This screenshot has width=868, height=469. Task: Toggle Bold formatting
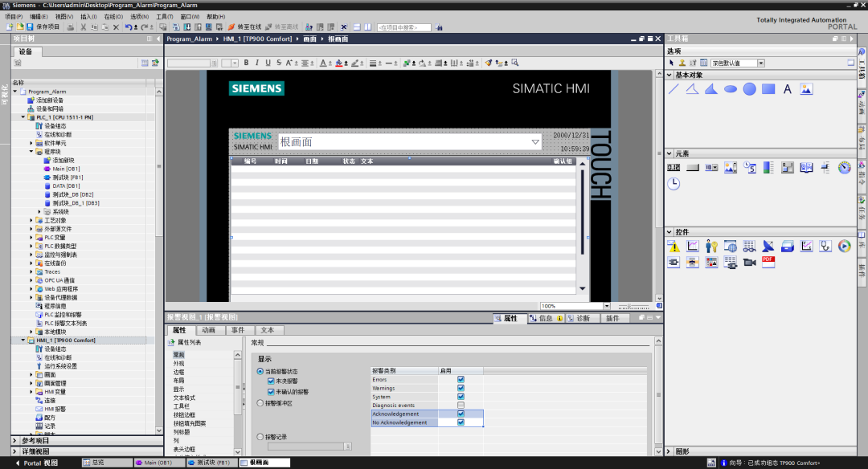(247, 63)
